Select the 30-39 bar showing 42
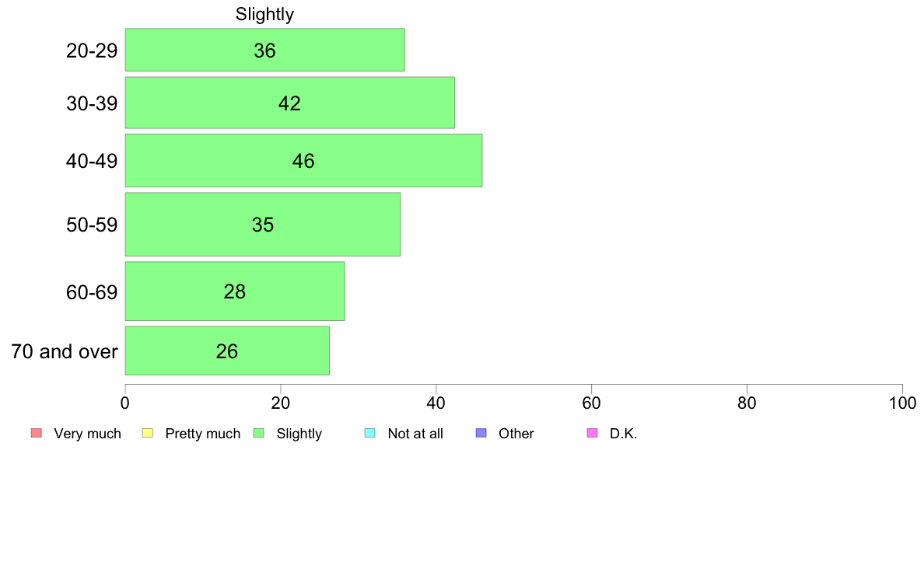Screen dimensions: 924x572 [x=290, y=103]
